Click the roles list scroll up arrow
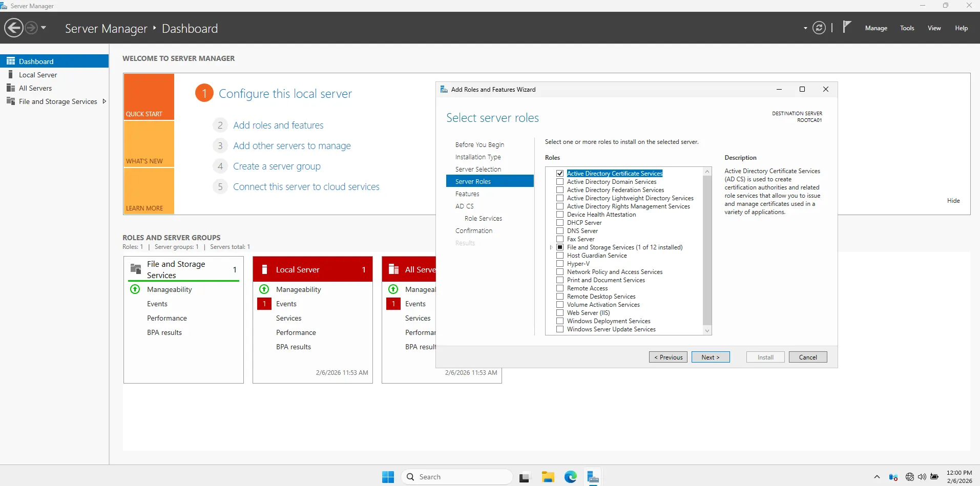The height and width of the screenshot is (486, 980). tap(707, 172)
